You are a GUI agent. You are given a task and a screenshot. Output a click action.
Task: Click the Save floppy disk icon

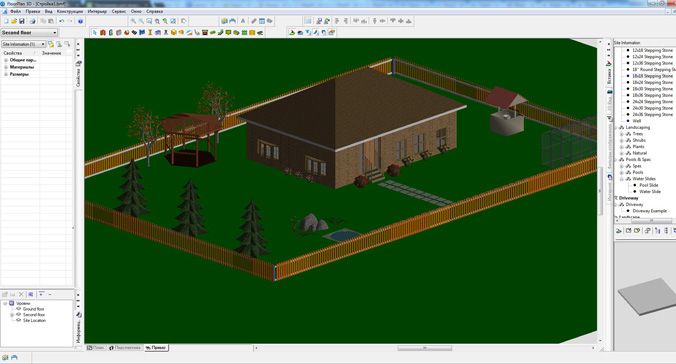22,21
